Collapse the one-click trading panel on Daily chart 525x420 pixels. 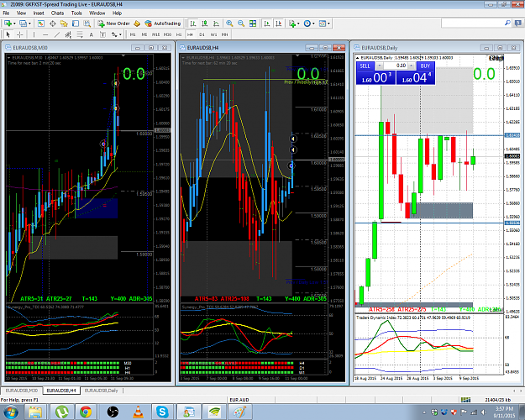coord(358,58)
